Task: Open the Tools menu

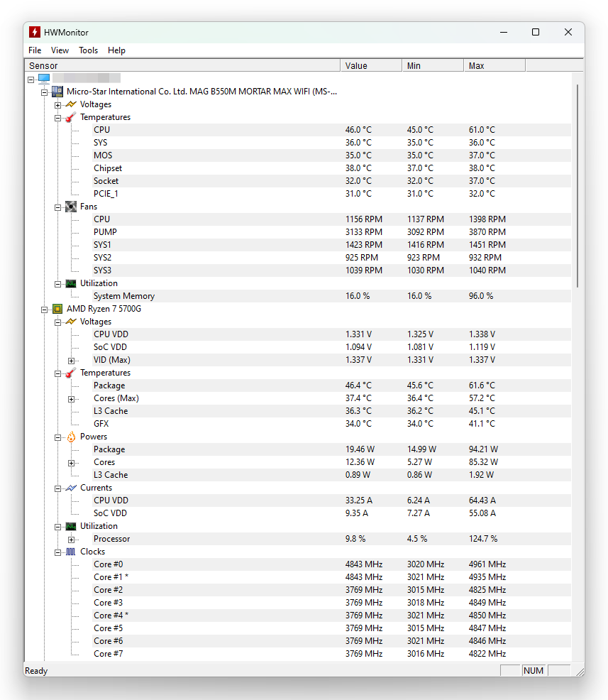Action: coord(88,50)
